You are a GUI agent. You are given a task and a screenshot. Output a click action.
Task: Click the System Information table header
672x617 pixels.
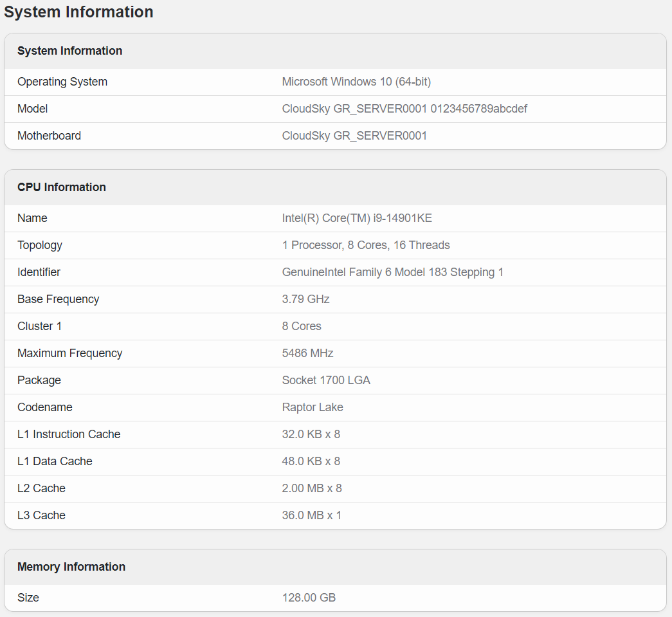[69, 51]
